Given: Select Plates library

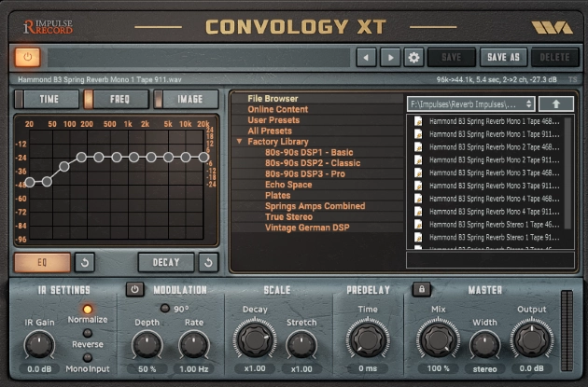Looking at the screenshot, I should [278, 196].
